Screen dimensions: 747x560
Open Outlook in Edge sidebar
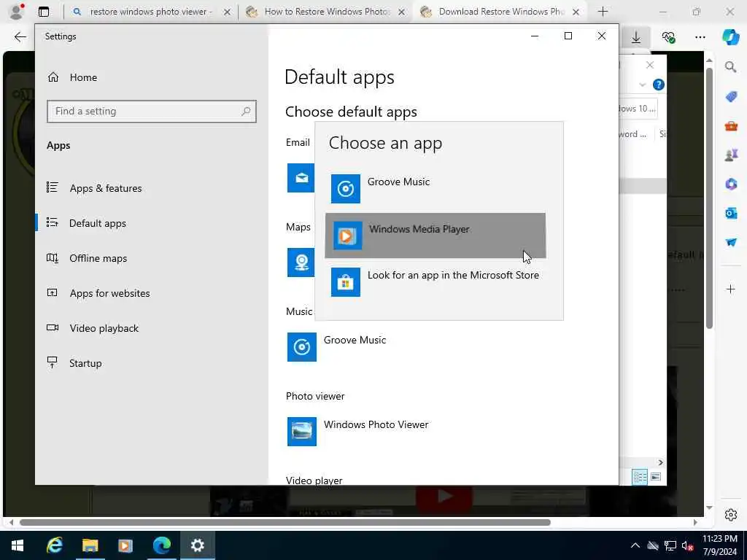731,213
